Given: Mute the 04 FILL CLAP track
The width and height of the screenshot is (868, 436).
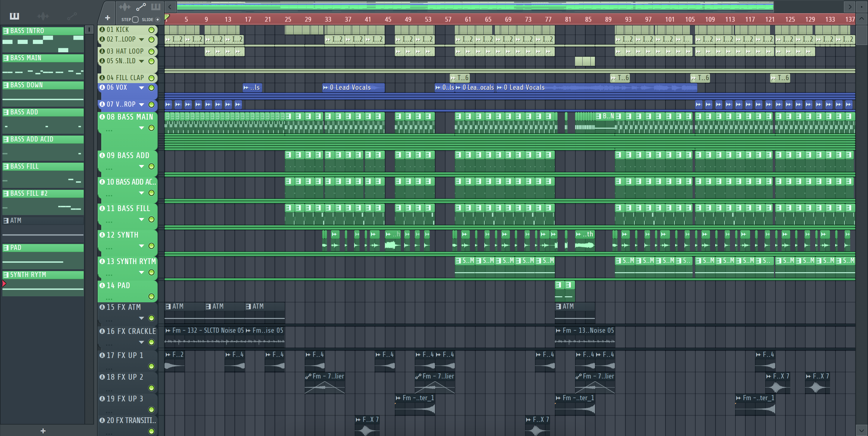Looking at the screenshot, I should tap(152, 78).
